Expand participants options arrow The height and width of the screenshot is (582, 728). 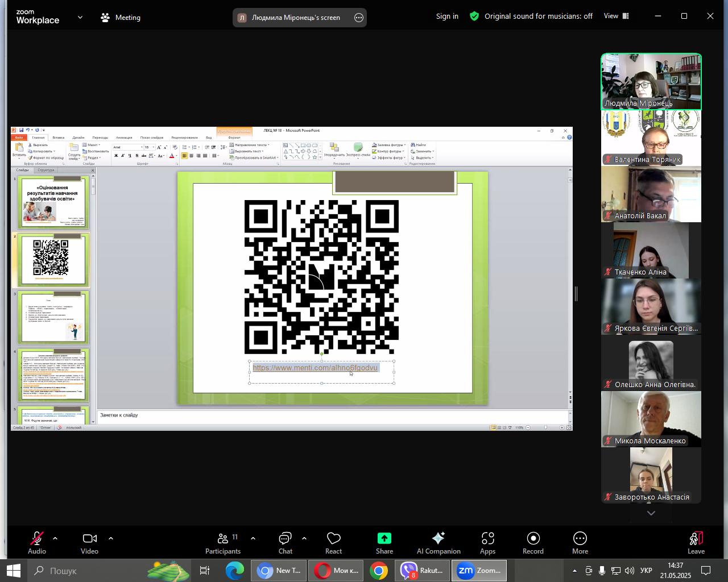pos(253,538)
